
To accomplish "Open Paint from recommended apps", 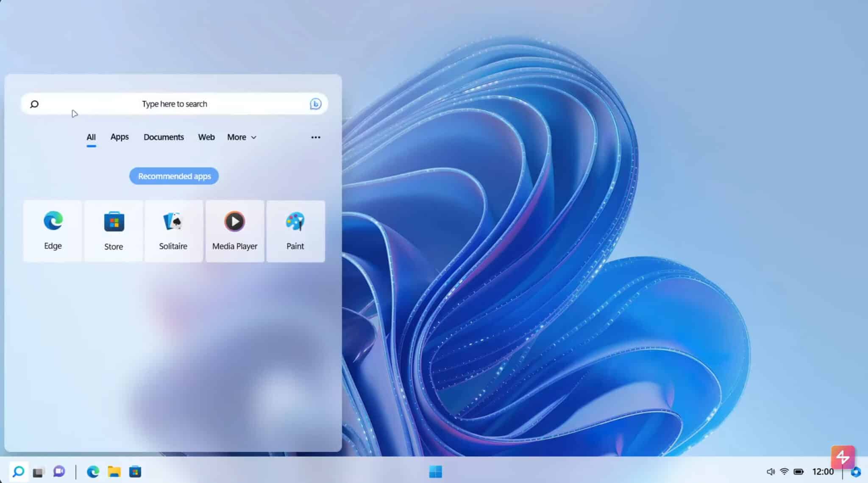I will click(x=295, y=230).
